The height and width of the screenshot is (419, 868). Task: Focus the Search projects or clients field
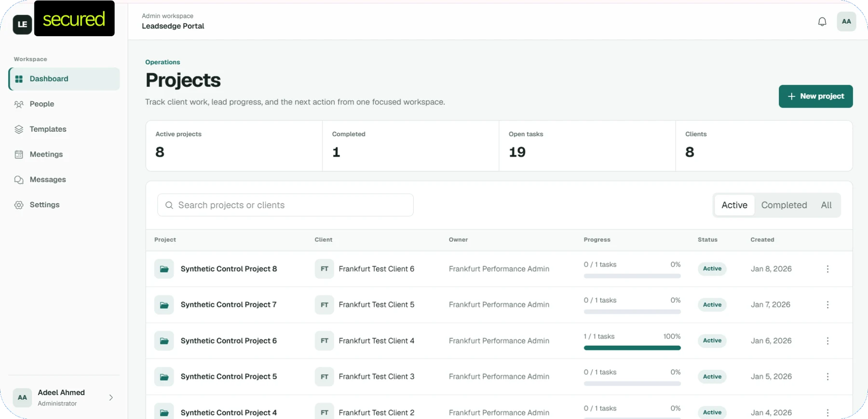point(285,205)
